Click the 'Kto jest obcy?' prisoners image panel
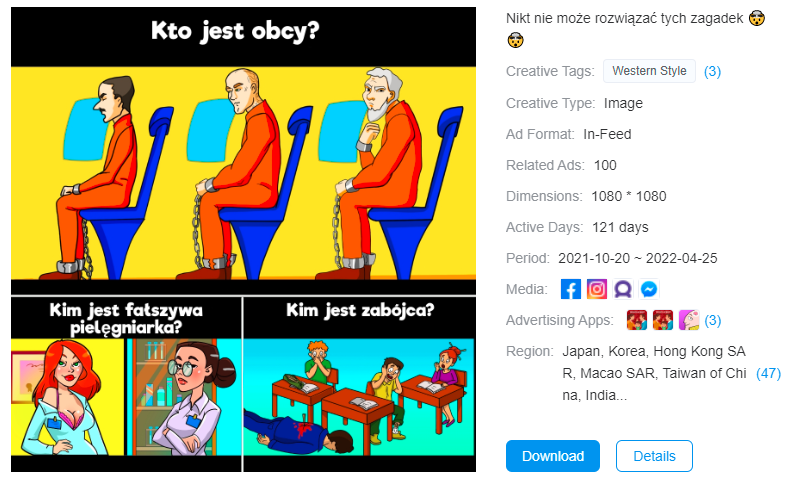 (243, 151)
